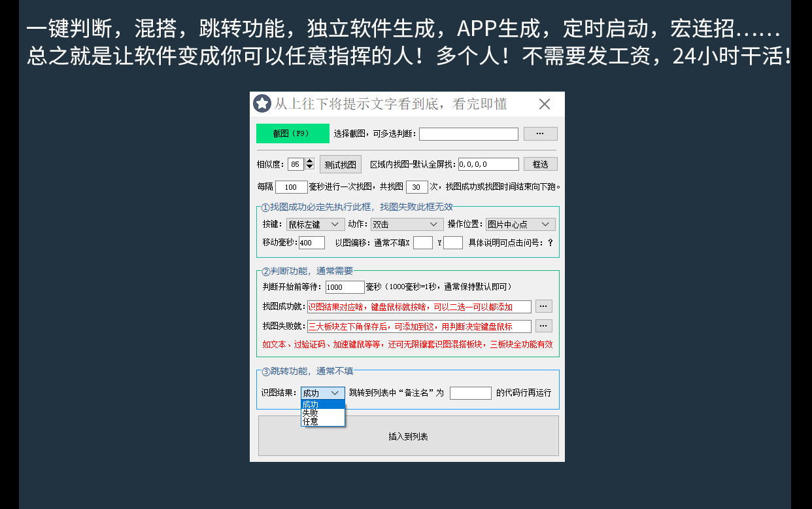Viewport: 812px width, 509px height.
Task: Expand the 操作位置 dropdown showing 图片中心点
Action: (x=520, y=224)
